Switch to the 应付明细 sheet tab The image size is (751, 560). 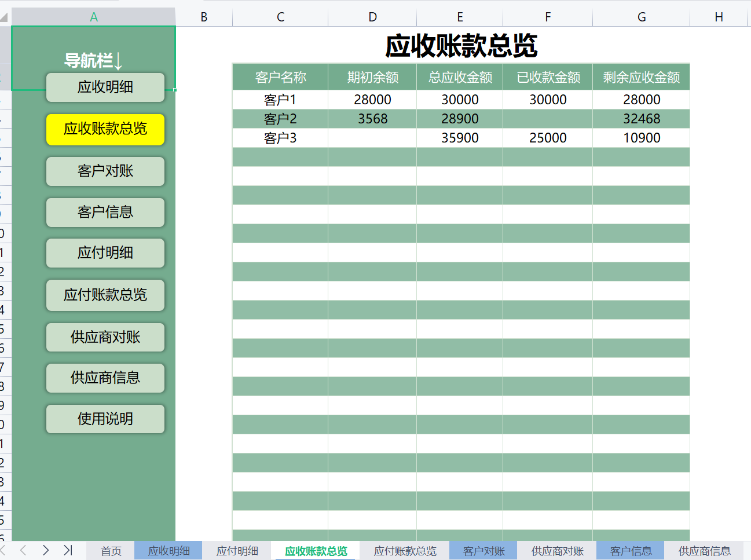(x=236, y=551)
